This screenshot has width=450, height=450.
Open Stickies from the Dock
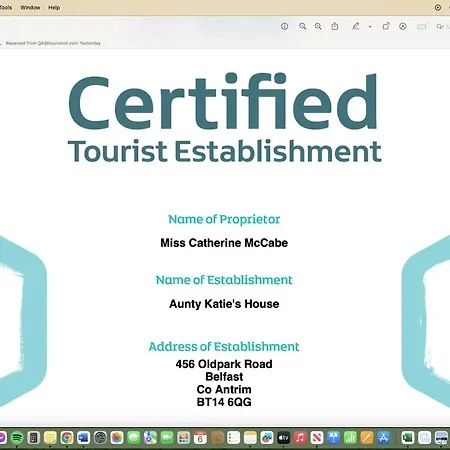click(50, 437)
